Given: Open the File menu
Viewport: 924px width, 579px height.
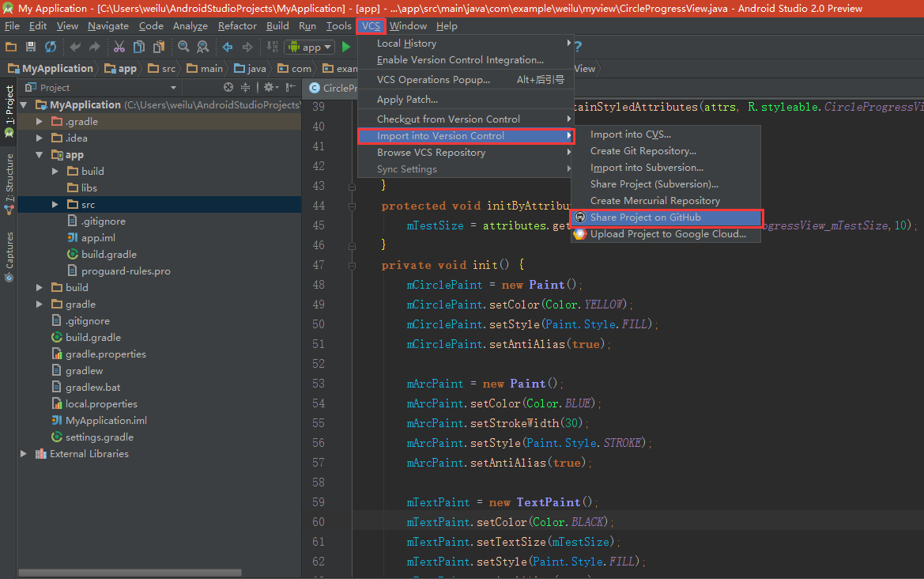Looking at the screenshot, I should tap(12, 26).
